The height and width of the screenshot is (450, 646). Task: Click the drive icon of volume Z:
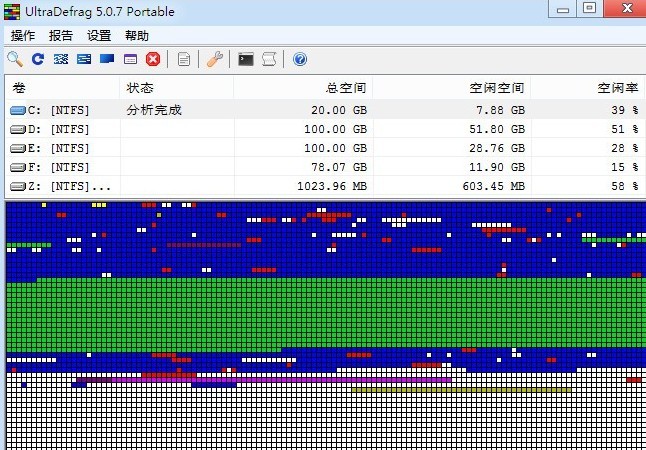(18, 186)
